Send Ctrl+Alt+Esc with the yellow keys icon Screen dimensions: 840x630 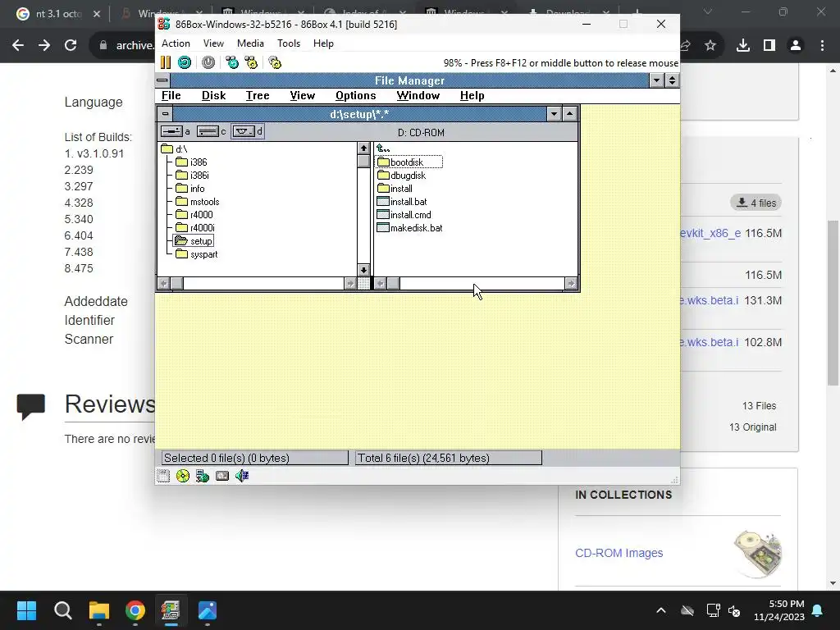tap(251, 62)
